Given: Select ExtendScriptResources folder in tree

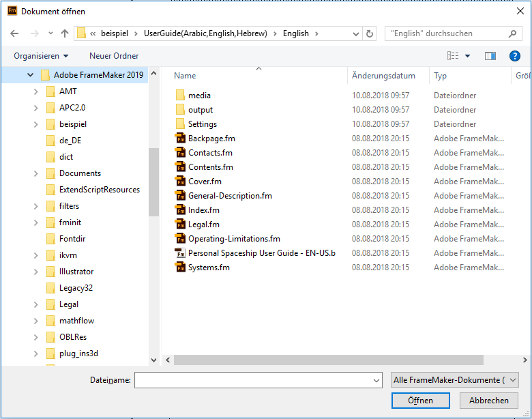Looking at the screenshot, I should coord(100,190).
